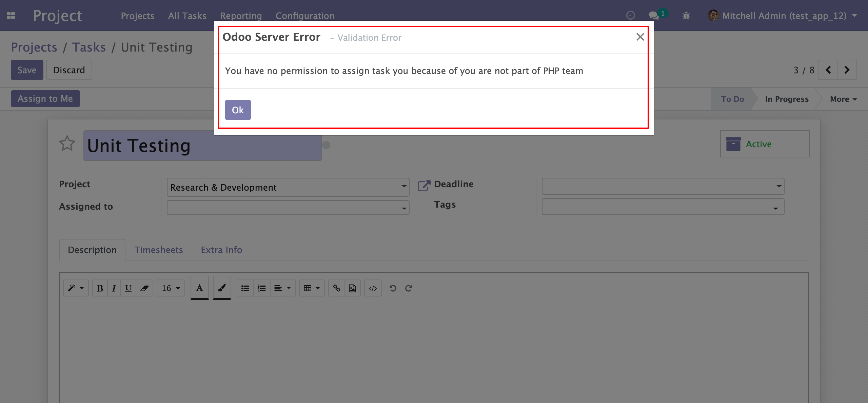Screen dimensions: 868x403
Task: Click the Unit Testing title field
Action: pos(203,146)
